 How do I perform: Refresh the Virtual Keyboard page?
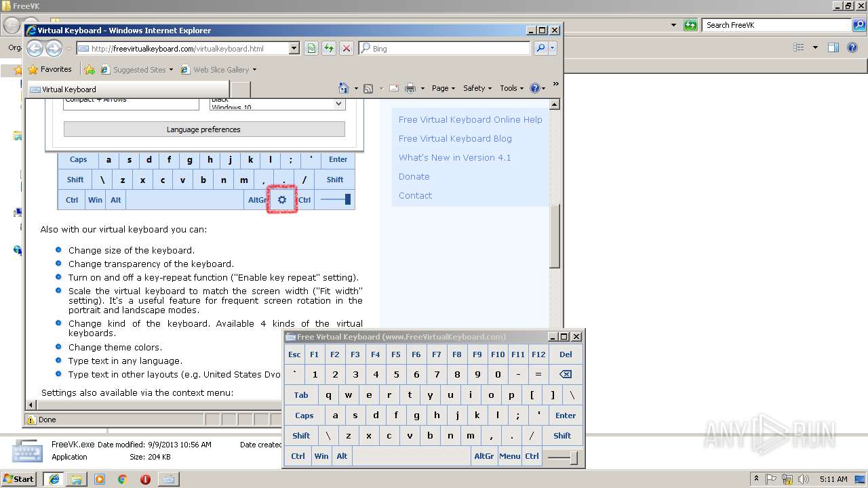coord(329,48)
